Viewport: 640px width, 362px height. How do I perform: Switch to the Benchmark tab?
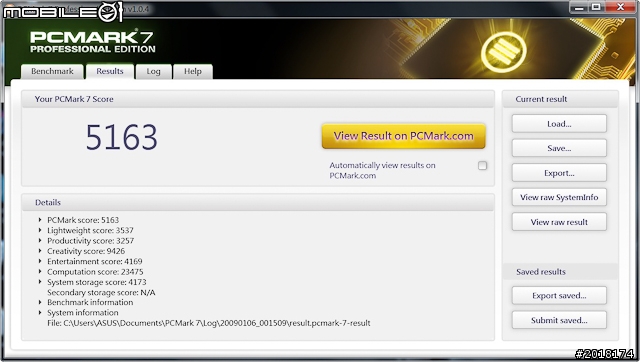point(52,71)
